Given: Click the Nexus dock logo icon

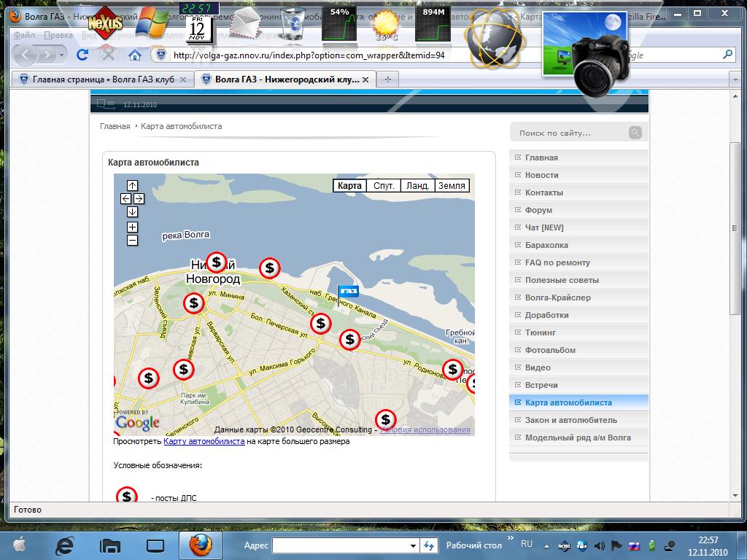Looking at the screenshot, I should click(x=106, y=22).
